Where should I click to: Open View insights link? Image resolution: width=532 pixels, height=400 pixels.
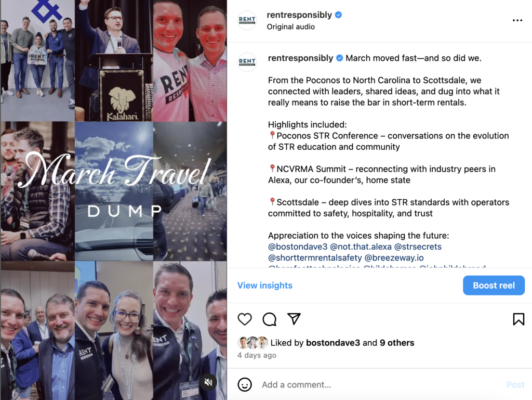point(264,285)
